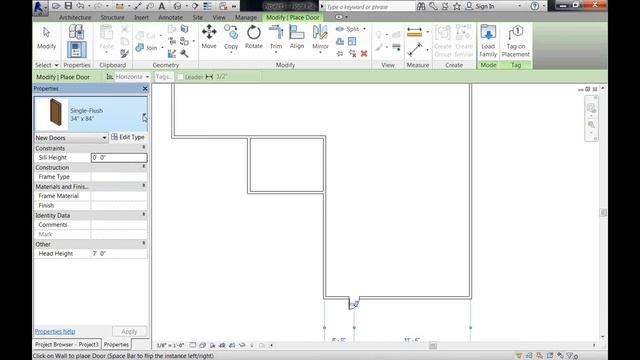Click the binoculars search icon
Viewport: 640px width, 360px height.
(421, 6)
